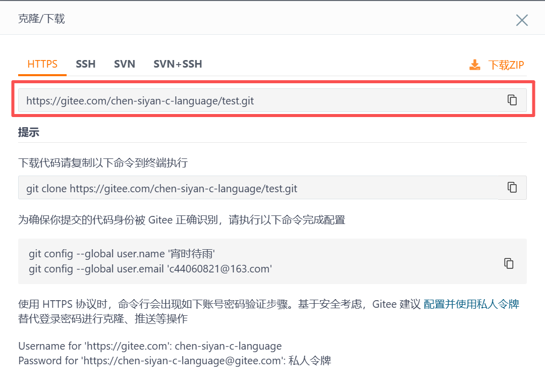This screenshot has width=545, height=392.
Task: Click the download ZIP arrow icon
Action: point(475,65)
